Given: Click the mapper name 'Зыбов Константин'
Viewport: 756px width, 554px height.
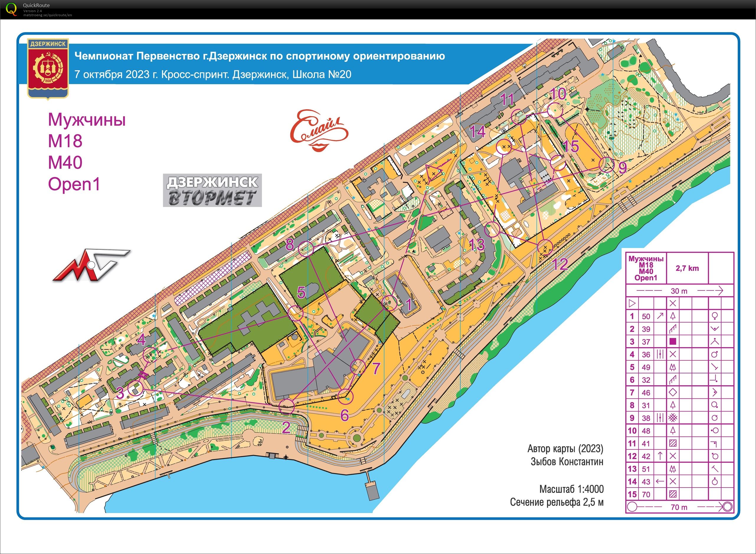Looking at the screenshot, I should coord(567,462).
